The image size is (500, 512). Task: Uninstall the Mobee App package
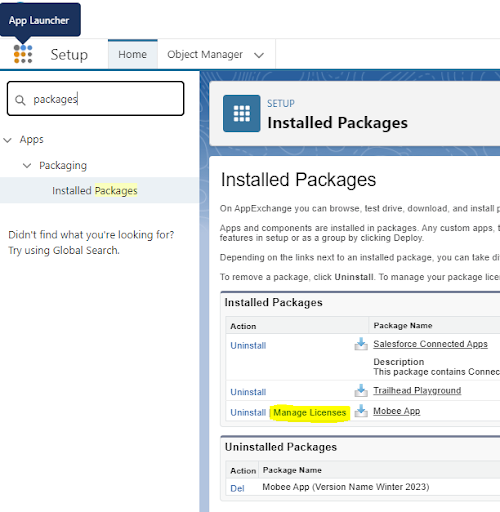[x=248, y=413]
